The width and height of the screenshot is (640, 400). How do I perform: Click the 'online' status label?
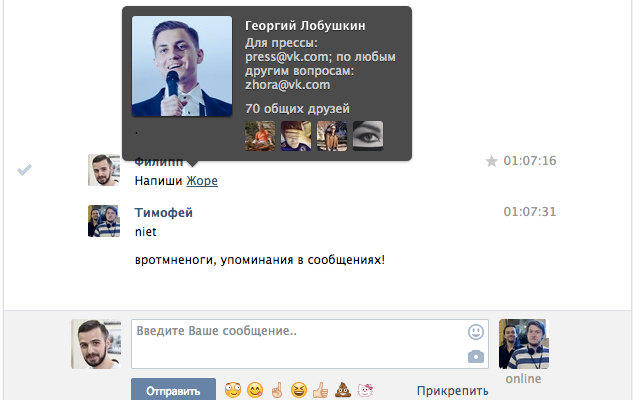pos(523,379)
